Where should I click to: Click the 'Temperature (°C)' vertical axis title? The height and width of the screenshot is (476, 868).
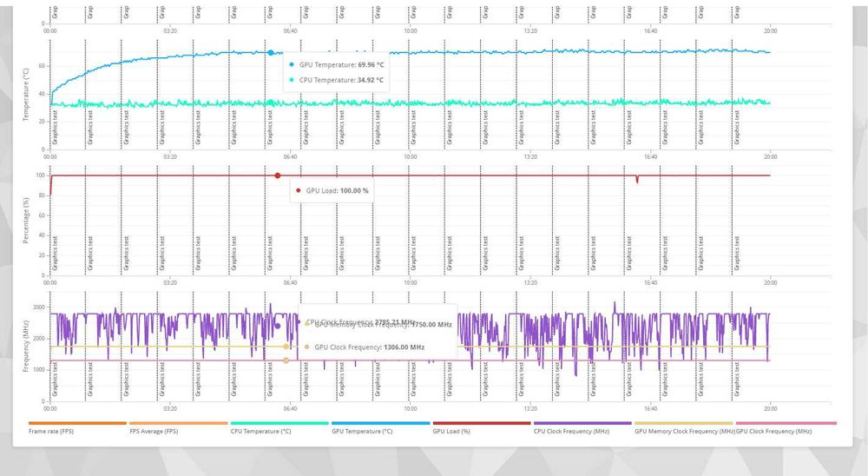click(x=25, y=95)
